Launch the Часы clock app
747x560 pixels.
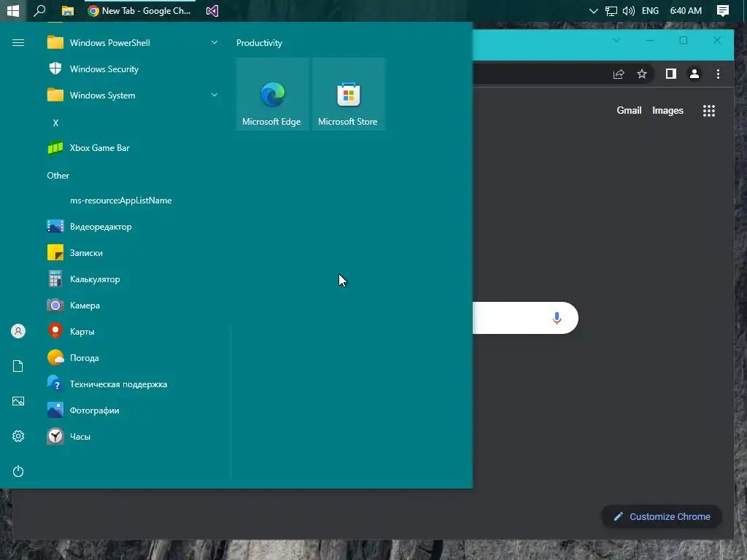(131, 436)
